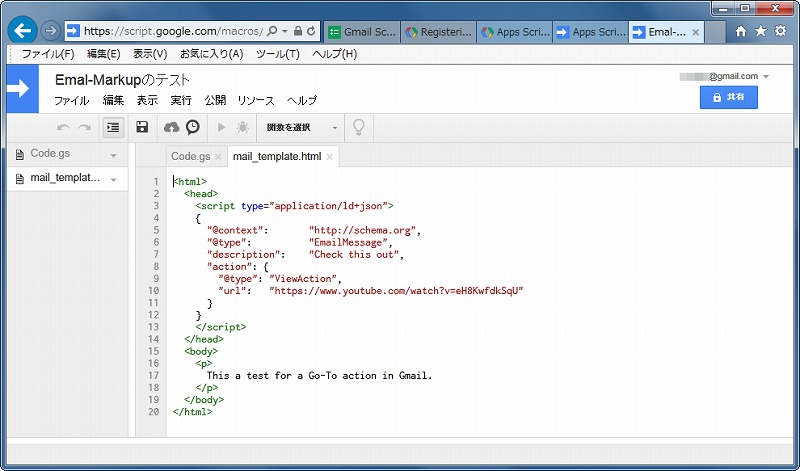Open the 表示 menu of the script editor
800x471 pixels.
(147, 101)
